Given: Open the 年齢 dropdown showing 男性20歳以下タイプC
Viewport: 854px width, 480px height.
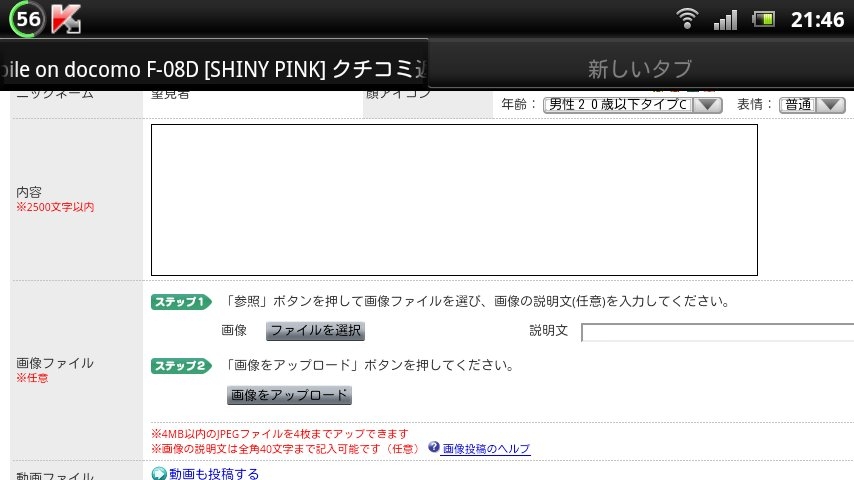Looking at the screenshot, I should pos(632,105).
